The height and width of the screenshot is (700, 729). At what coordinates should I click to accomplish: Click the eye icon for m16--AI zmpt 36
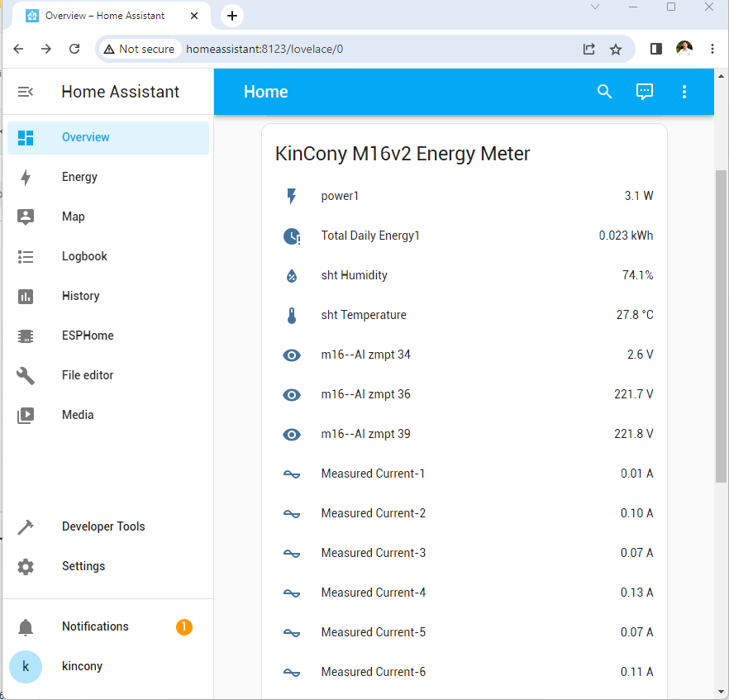[292, 395]
